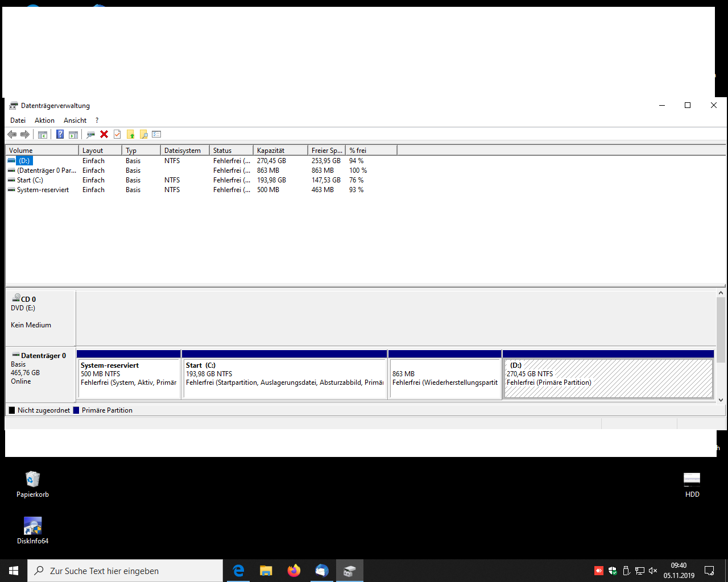
Task: Click the folder with magnifier icon
Action: pyautogui.click(x=144, y=135)
